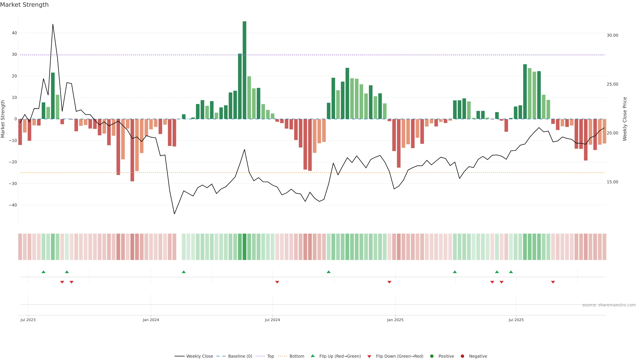Click the Market Strength chart title

point(24,5)
